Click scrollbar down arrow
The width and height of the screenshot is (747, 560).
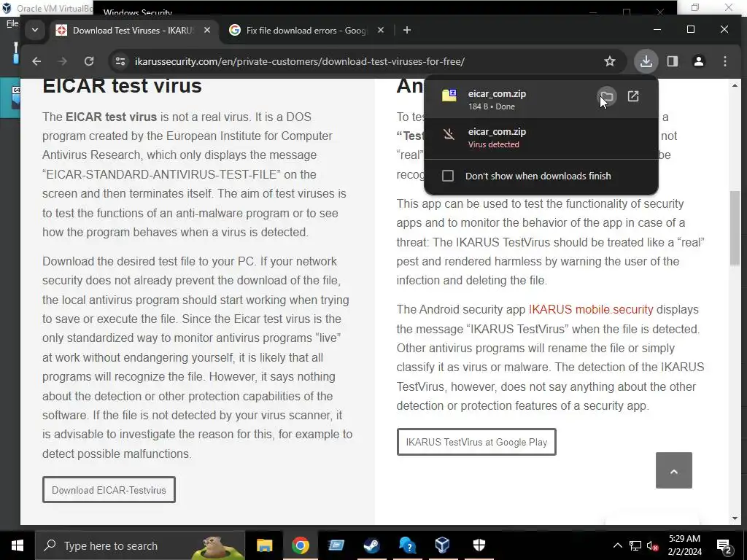click(x=735, y=518)
